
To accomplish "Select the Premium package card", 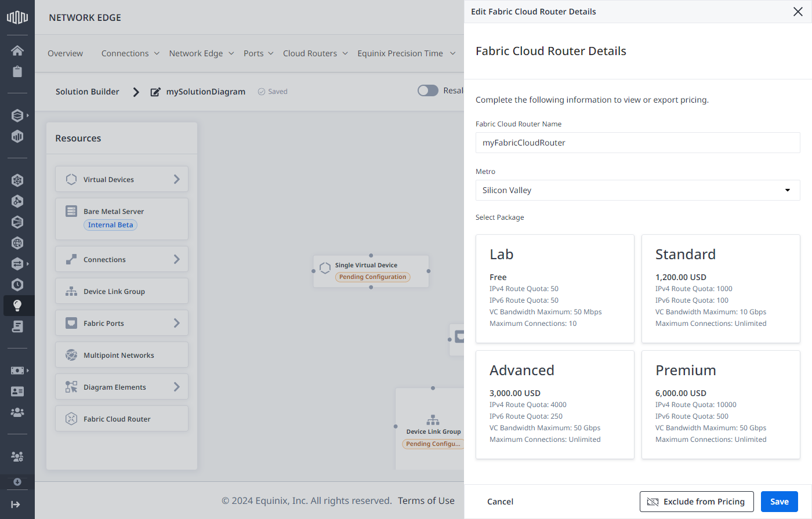I will (x=721, y=405).
